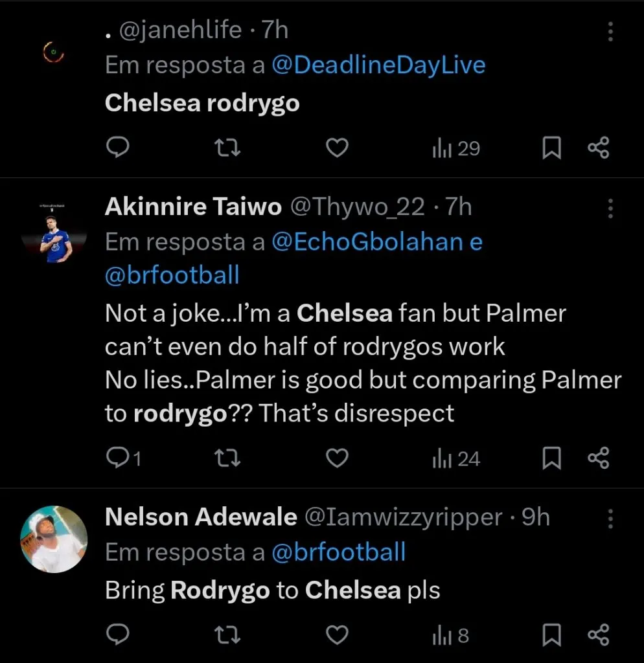The image size is (644, 663).
Task: Retweet the @janehlife tweet
Action: point(227,148)
